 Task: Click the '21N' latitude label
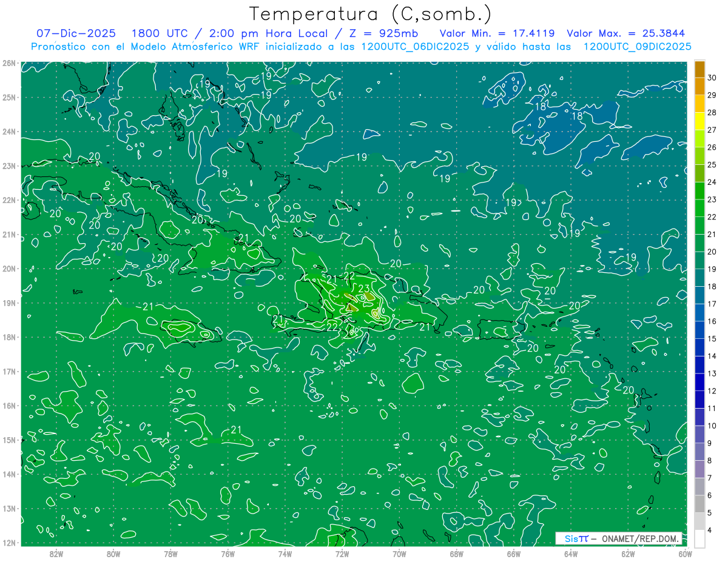pos(9,235)
